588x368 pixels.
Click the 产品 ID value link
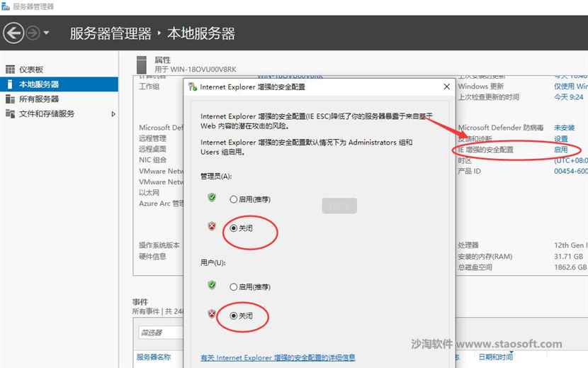tap(571, 171)
